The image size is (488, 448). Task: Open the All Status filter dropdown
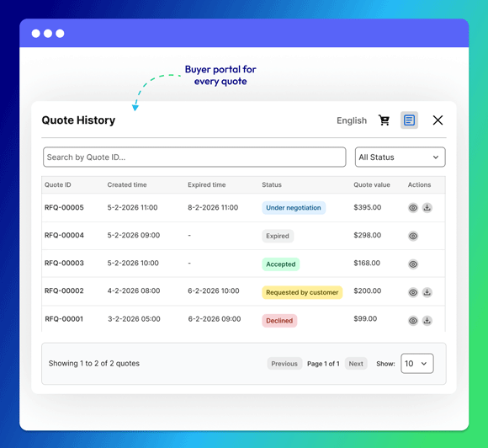coord(400,157)
